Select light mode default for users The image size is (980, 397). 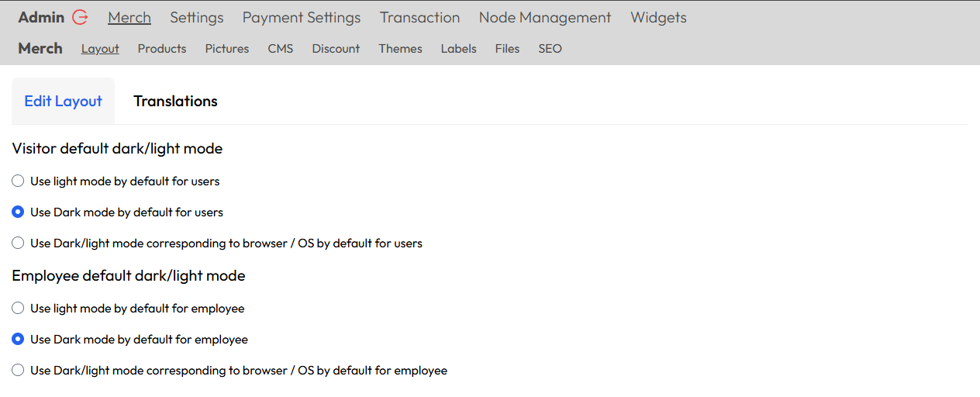pos(18,181)
